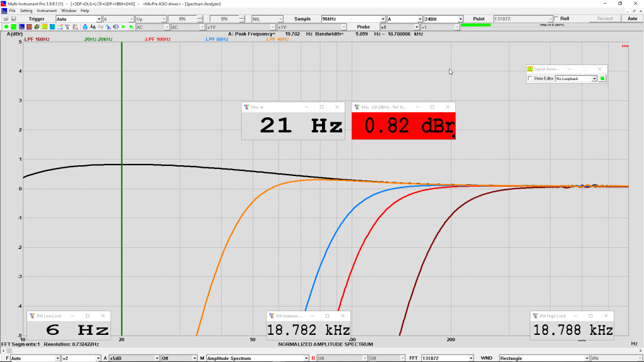Click the LPF 160Hz legend label
Viewport: 644px width, 362px height.
point(37,39)
